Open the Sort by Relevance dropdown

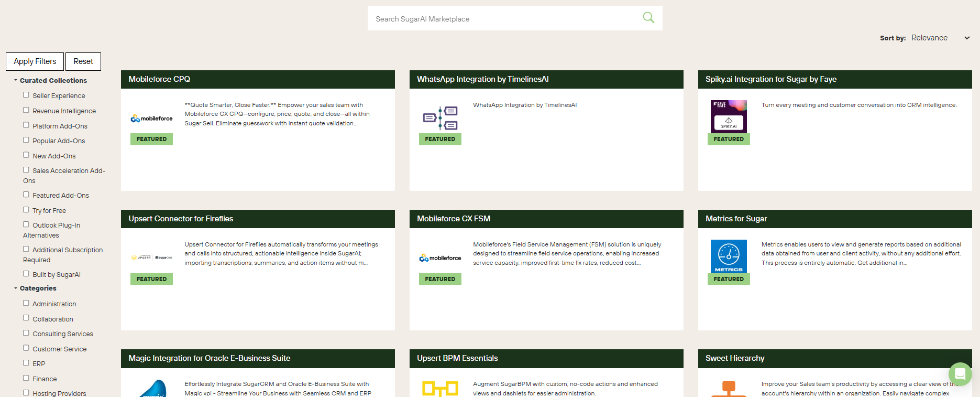(941, 38)
